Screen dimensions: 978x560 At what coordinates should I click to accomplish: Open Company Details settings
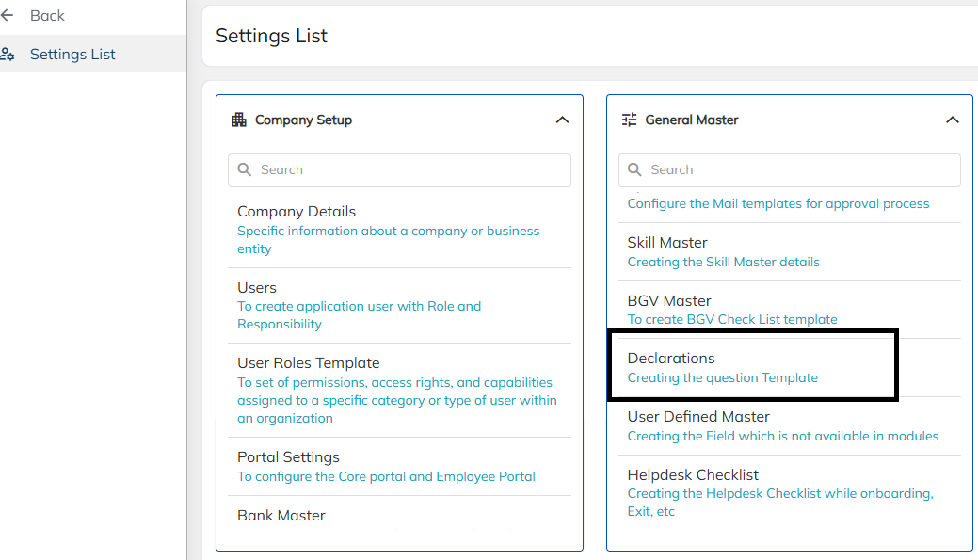click(399, 230)
